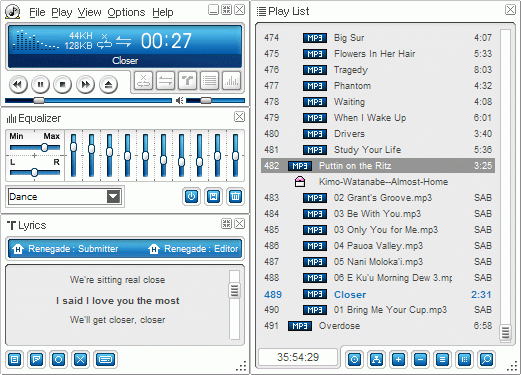Screen dimensions: 521x375
Task: Select 04 Pauoa Valley.mp3
Action: pyautogui.click(x=378, y=246)
